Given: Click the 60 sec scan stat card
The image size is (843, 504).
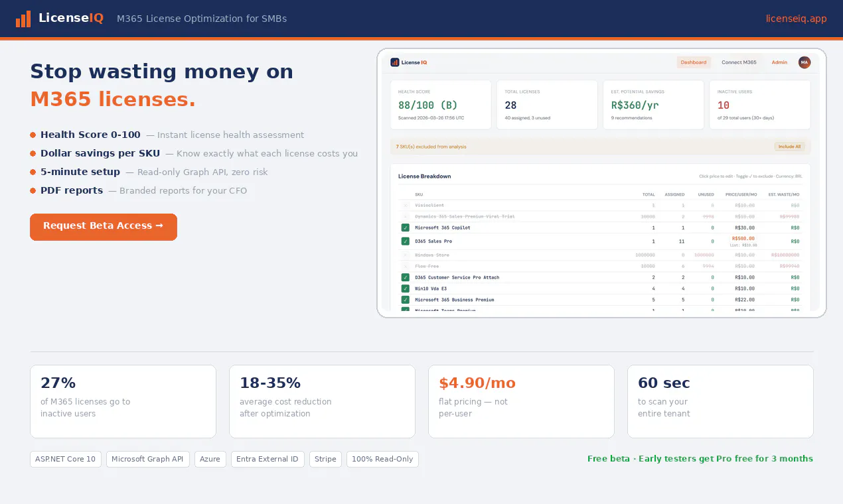Looking at the screenshot, I should (x=720, y=401).
